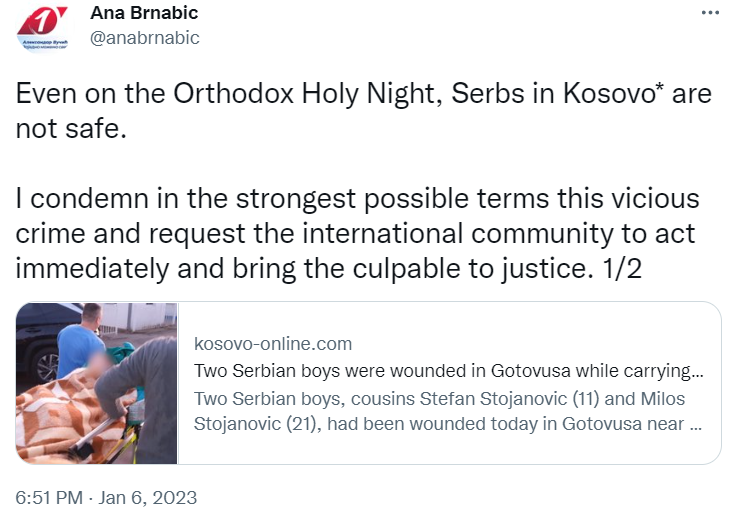Click Ana Brnabic's profile avatar
Viewport: 730px width, 514px height.
coord(43,29)
